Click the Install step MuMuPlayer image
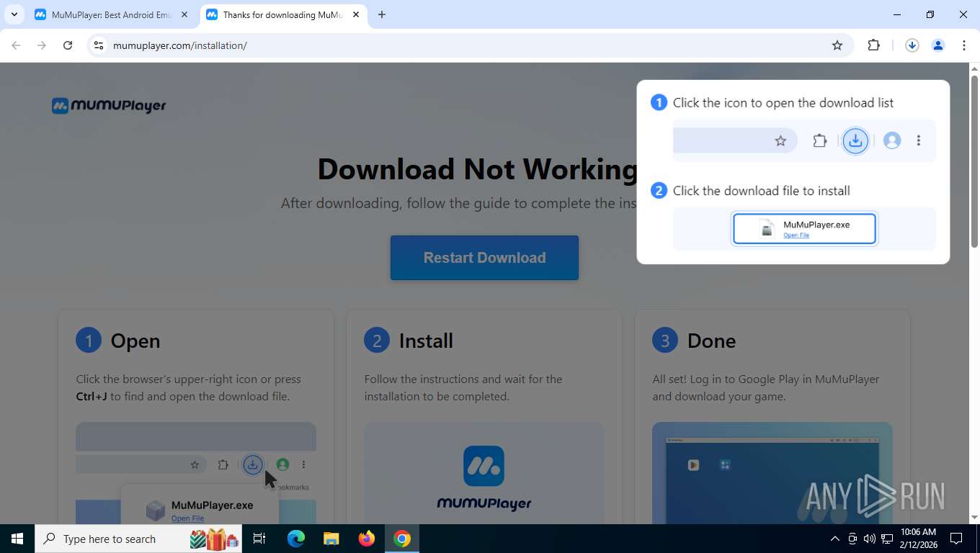The width and height of the screenshot is (980, 553). pos(484,473)
